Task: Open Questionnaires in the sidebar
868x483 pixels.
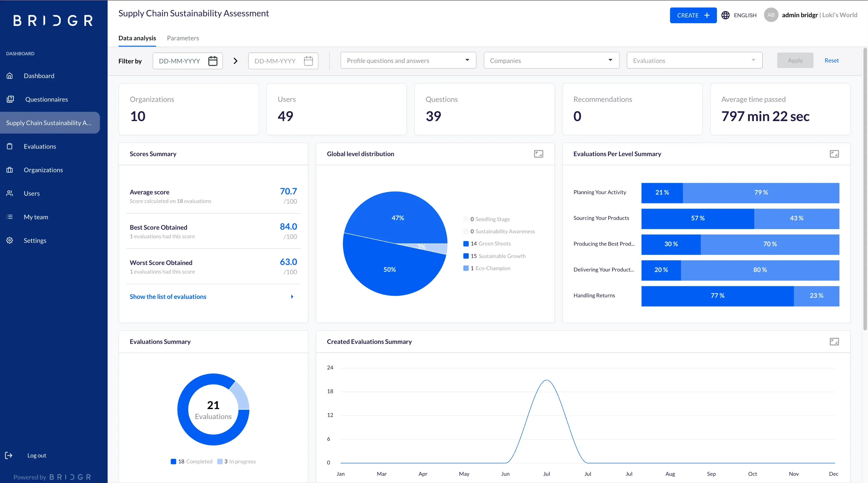Action: tap(47, 99)
